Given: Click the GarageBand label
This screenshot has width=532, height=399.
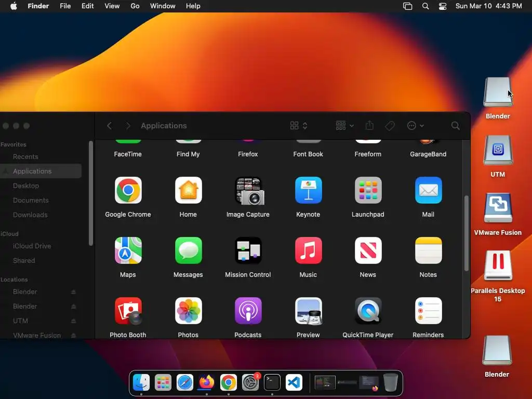Looking at the screenshot, I should 428,154.
